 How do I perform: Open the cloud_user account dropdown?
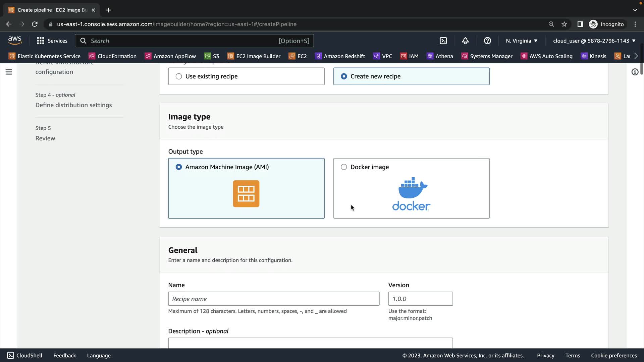click(594, 41)
